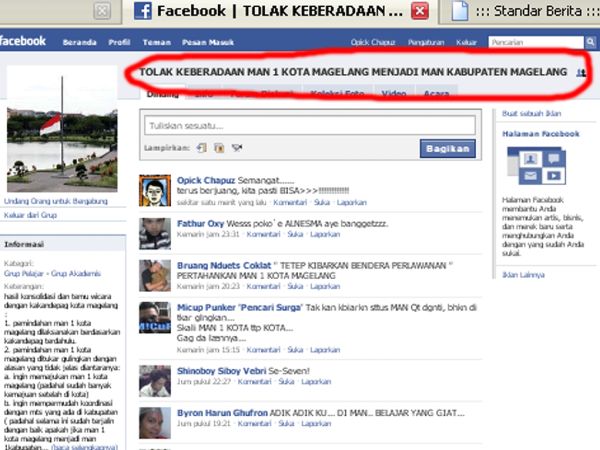This screenshot has height=450, width=600.
Task: Click Undang Orang untuk Bergabung
Action: pyautogui.click(x=56, y=201)
